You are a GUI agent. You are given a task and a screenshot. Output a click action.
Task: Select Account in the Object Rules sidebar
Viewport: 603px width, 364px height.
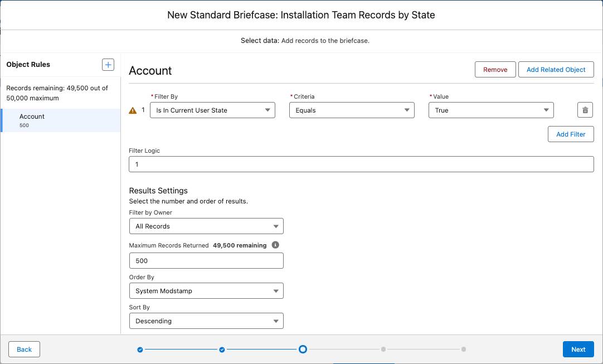click(x=32, y=120)
